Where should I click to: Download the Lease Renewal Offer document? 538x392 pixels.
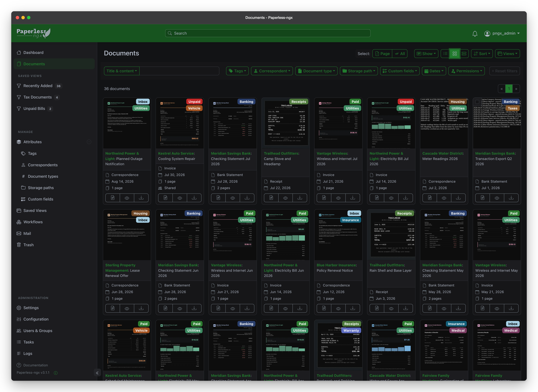click(141, 308)
